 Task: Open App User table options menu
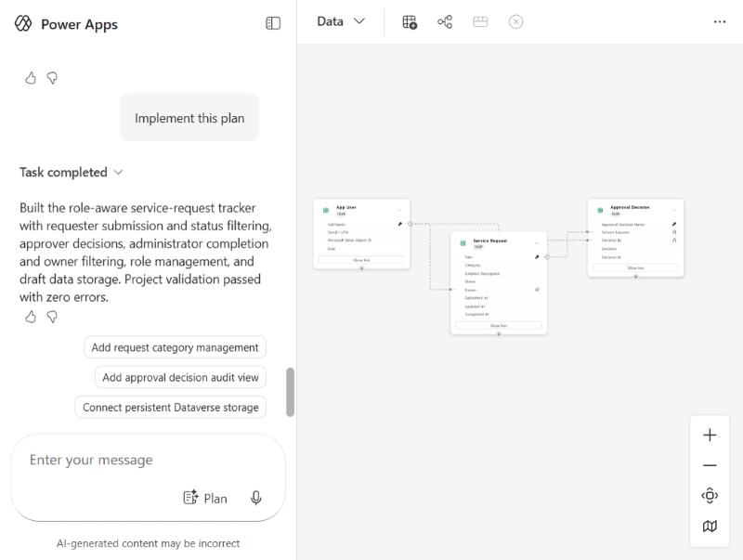tap(399, 210)
